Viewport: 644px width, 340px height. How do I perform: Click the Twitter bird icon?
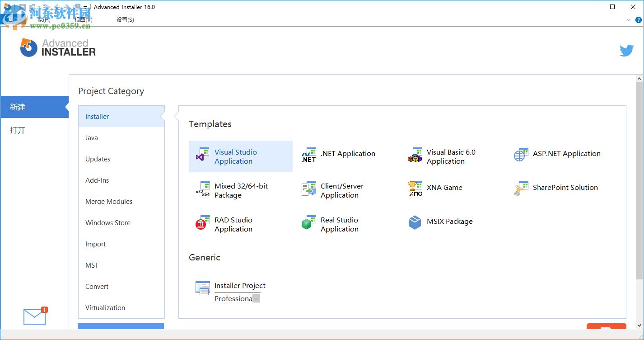(627, 50)
